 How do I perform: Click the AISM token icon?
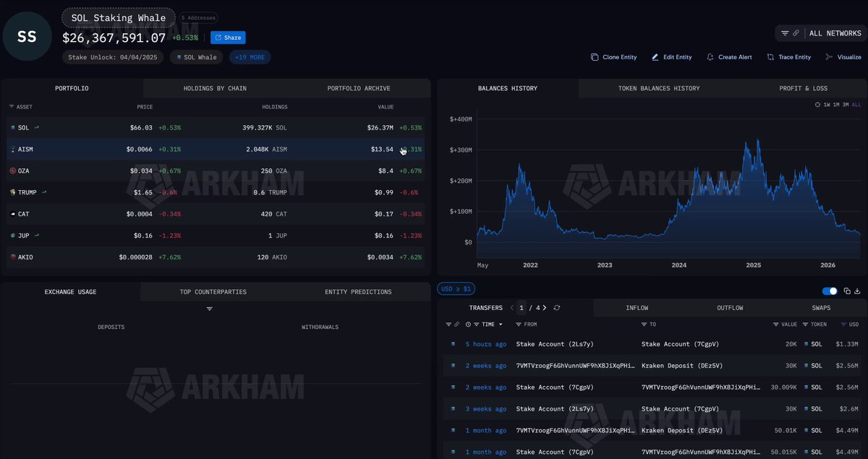coord(12,149)
